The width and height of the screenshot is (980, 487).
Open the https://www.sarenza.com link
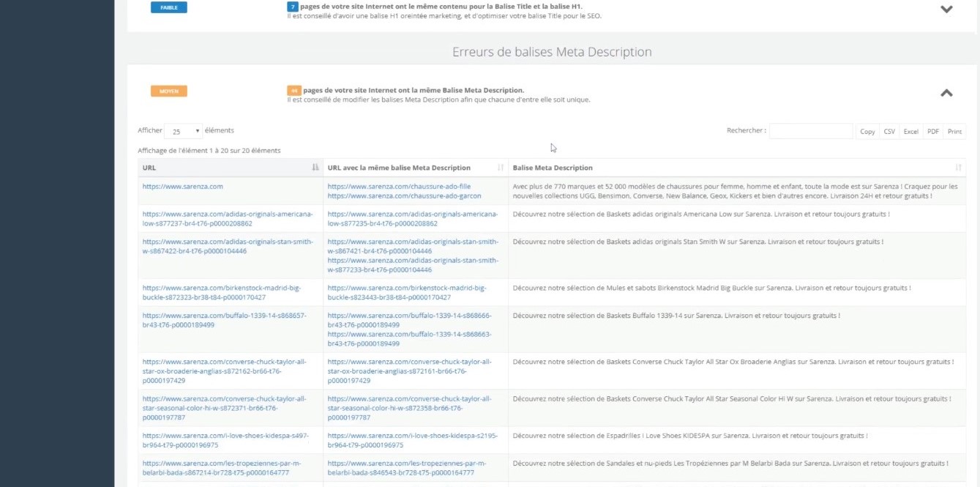(x=183, y=186)
